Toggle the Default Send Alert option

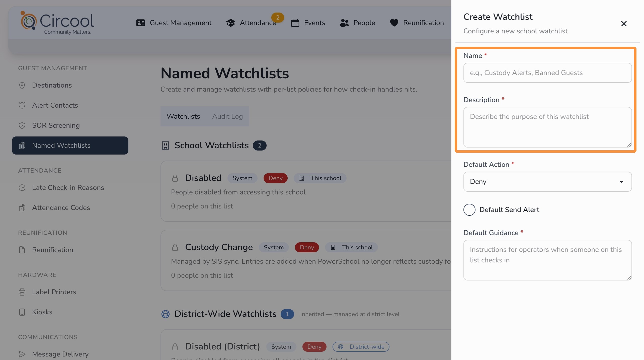tap(469, 210)
